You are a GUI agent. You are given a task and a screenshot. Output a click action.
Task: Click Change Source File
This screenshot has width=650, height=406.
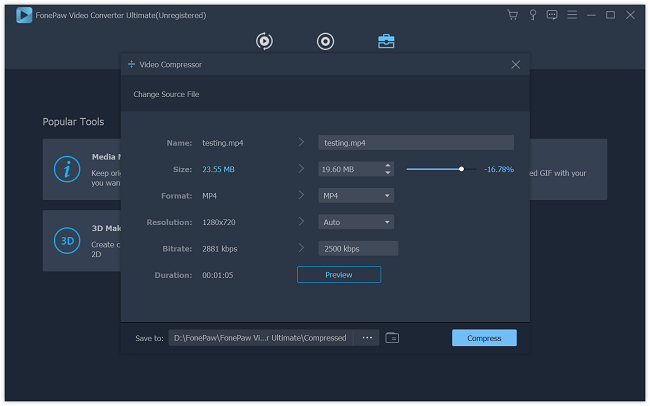click(x=166, y=95)
